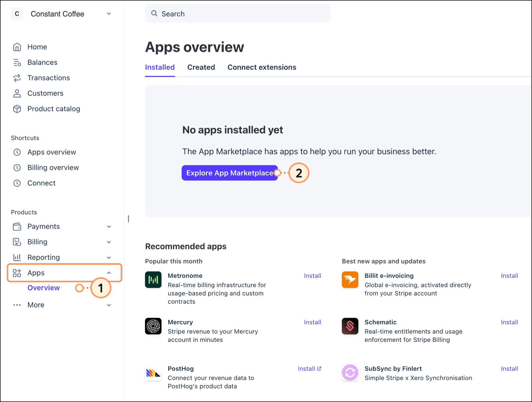532x402 pixels.
Task: Expand the Reporting section chevron
Action: [109, 258]
